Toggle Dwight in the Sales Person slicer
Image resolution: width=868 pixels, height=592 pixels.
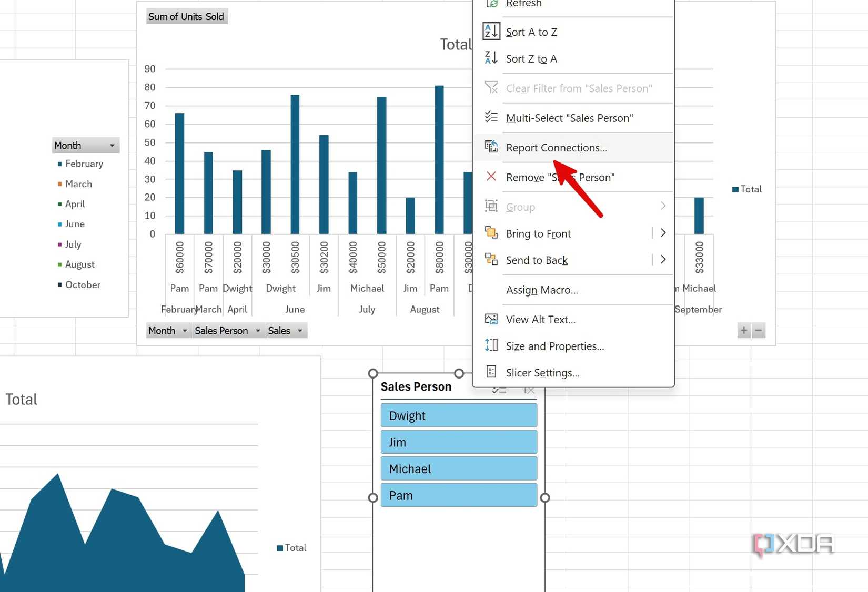pos(458,415)
